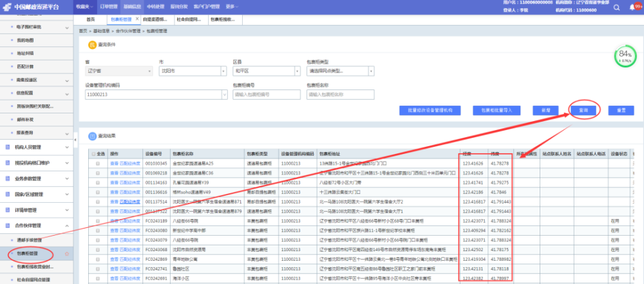Click 匹配经纬度 link for device 001137514
This screenshot has height=284, width=644.
click(x=130, y=202)
